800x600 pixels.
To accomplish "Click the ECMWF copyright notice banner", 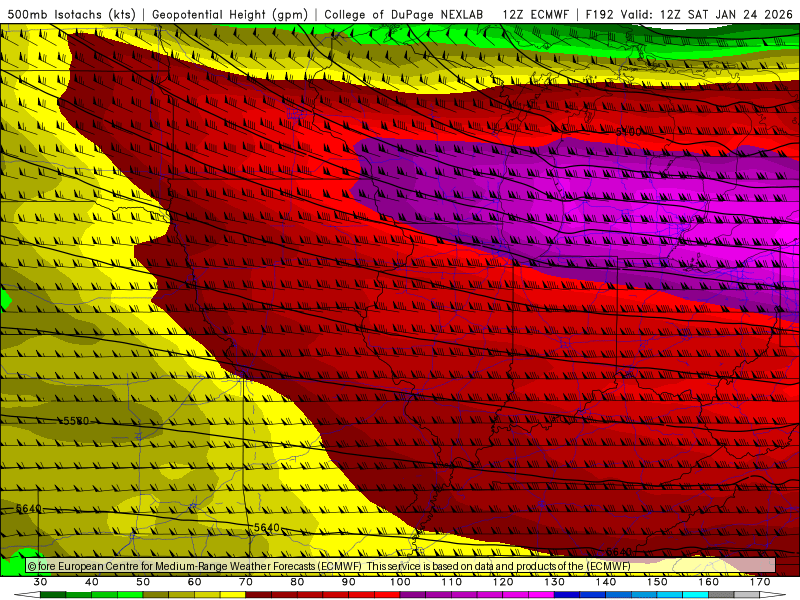I will [x=400, y=566].
